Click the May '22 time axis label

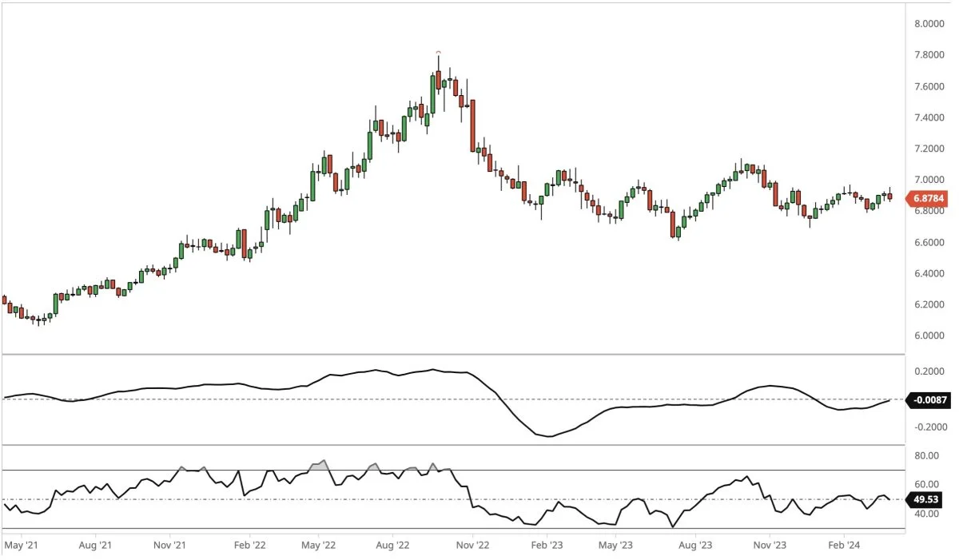[x=319, y=546]
